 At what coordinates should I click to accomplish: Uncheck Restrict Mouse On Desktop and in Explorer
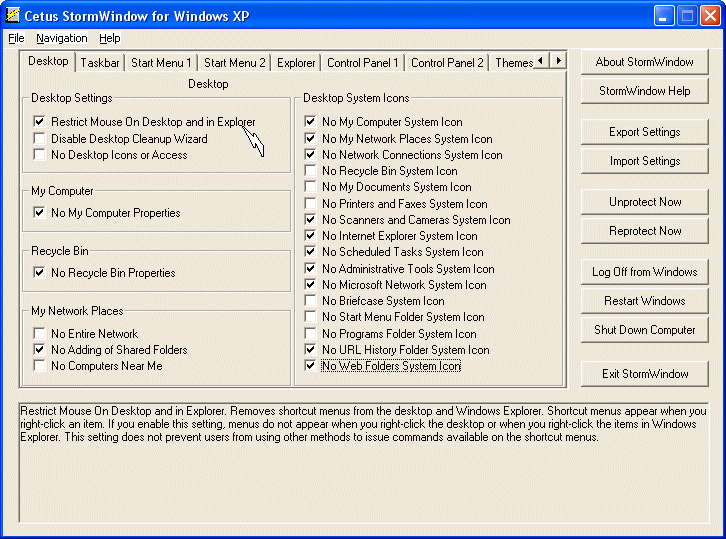coord(39,122)
